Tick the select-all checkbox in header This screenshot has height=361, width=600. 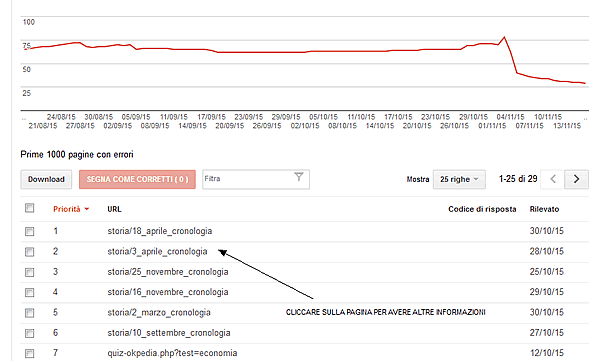pos(29,208)
